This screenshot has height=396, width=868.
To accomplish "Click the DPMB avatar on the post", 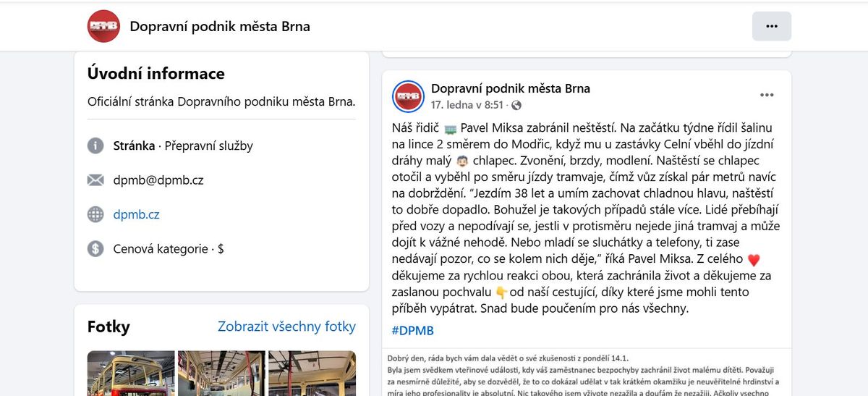I will pyautogui.click(x=408, y=96).
